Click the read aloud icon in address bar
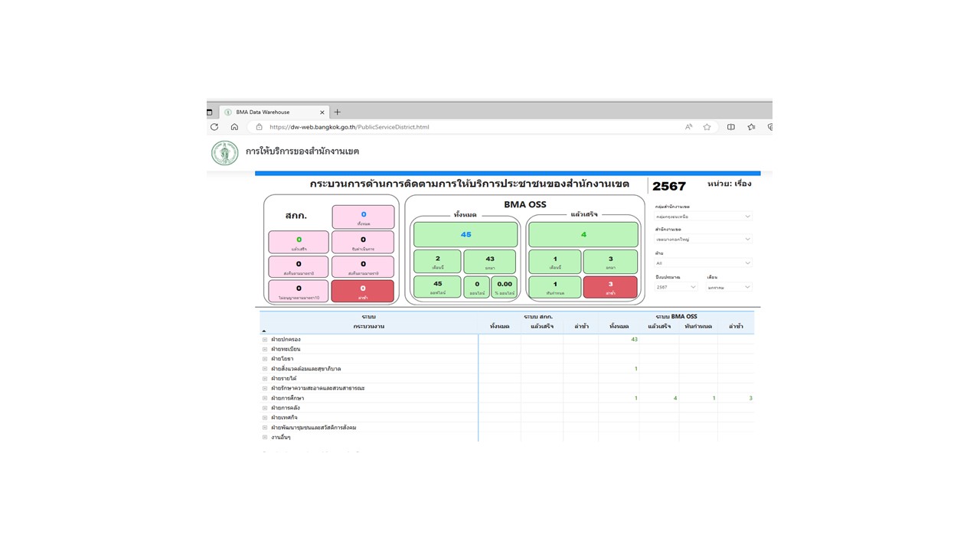The image size is (980, 551). [688, 127]
